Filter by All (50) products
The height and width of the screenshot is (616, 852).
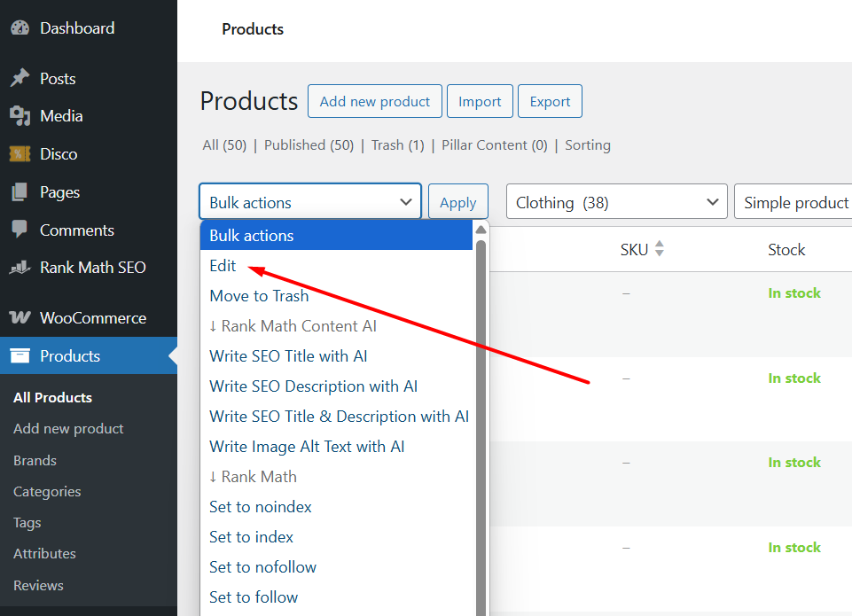224,145
